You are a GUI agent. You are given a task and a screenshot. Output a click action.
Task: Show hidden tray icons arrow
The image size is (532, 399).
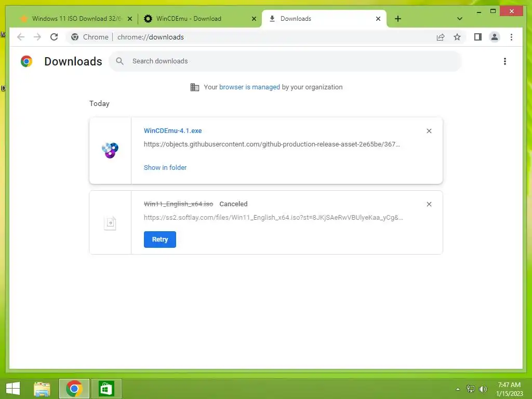[x=458, y=389]
